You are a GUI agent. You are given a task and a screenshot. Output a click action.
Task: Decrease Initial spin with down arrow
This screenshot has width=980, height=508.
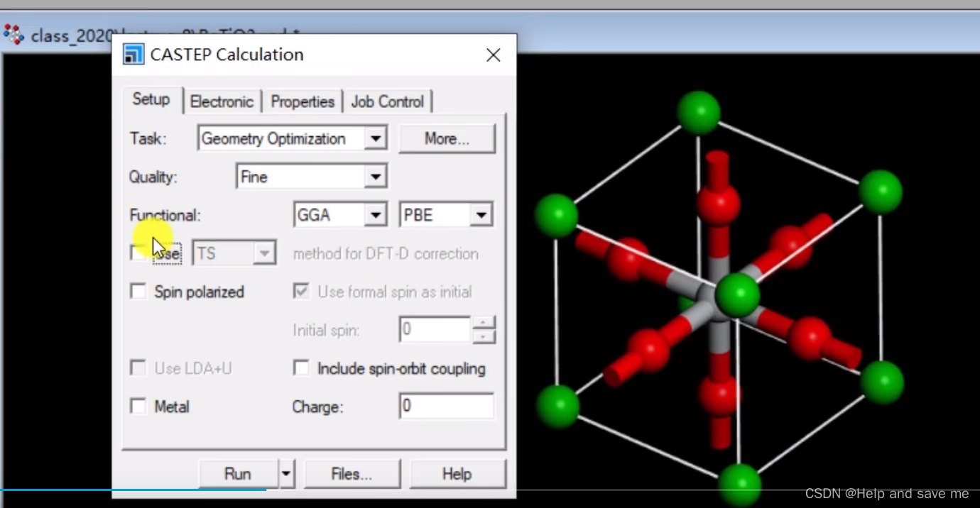tap(484, 337)
